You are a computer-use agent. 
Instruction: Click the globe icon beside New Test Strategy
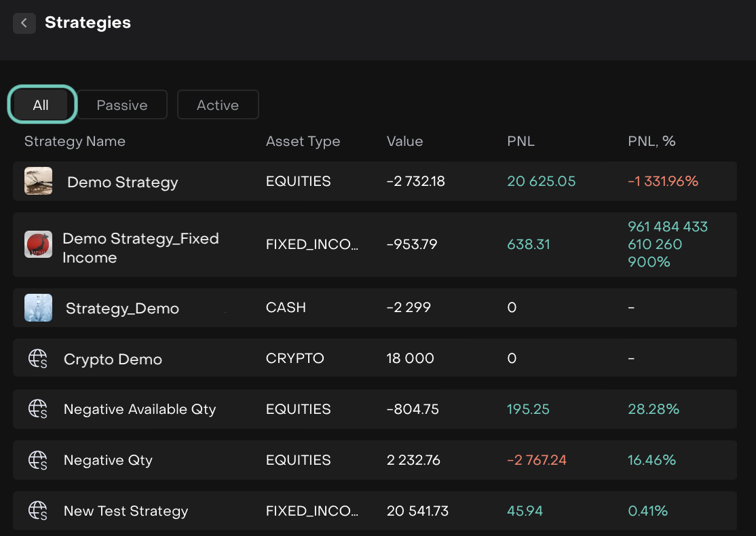coord(38,511)
